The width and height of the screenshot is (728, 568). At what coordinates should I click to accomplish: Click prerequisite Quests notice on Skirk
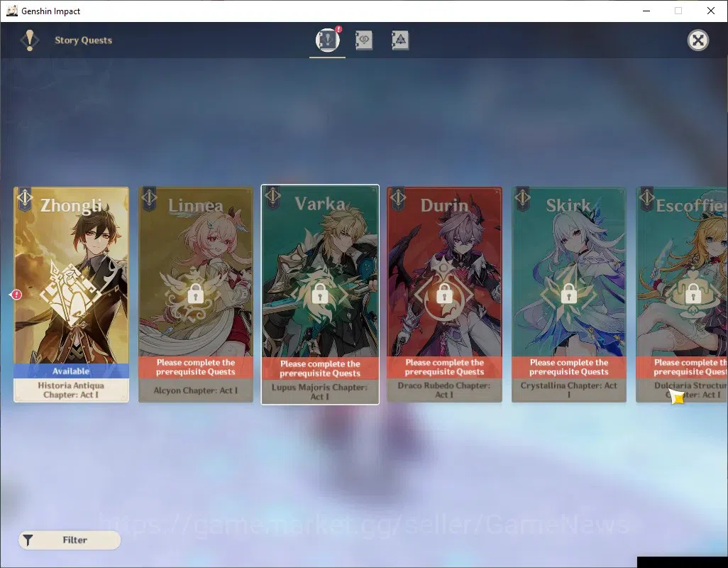coord(569,367)
